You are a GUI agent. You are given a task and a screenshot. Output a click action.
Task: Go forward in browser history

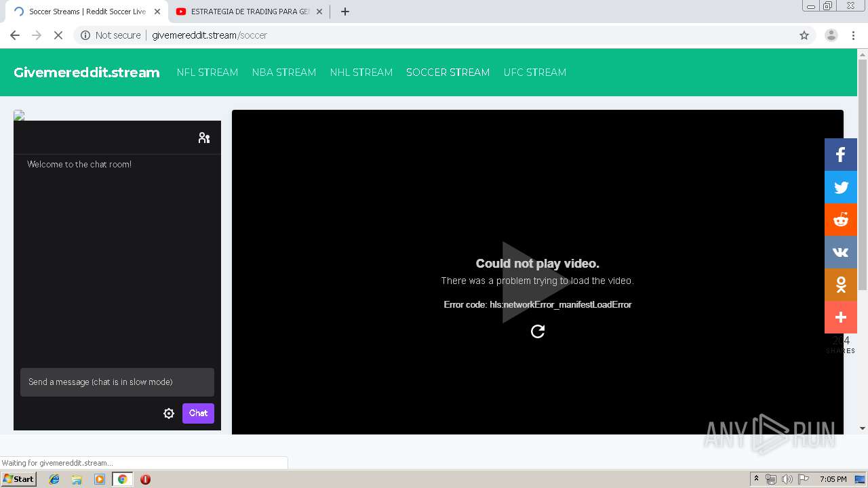click(x=37, y=35)
